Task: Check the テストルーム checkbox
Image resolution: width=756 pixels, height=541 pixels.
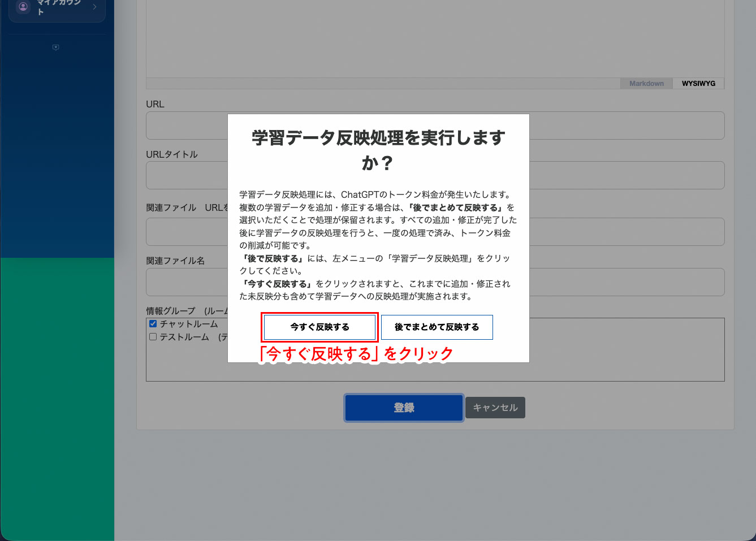Action: (x=153, y=337)
